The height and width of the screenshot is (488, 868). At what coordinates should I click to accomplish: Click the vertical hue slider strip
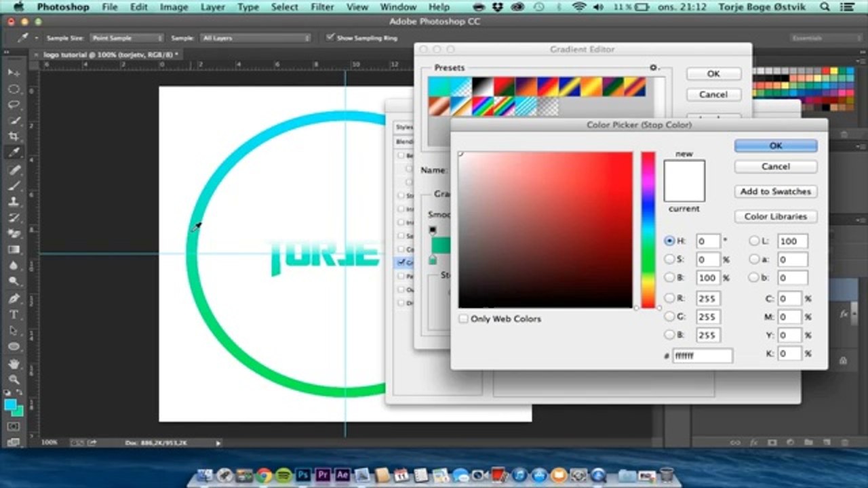coord(648,230)
